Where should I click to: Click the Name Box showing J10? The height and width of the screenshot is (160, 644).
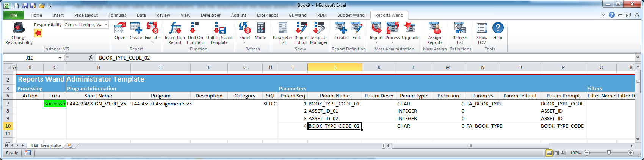pyautogui.click(x=30, y=58)
